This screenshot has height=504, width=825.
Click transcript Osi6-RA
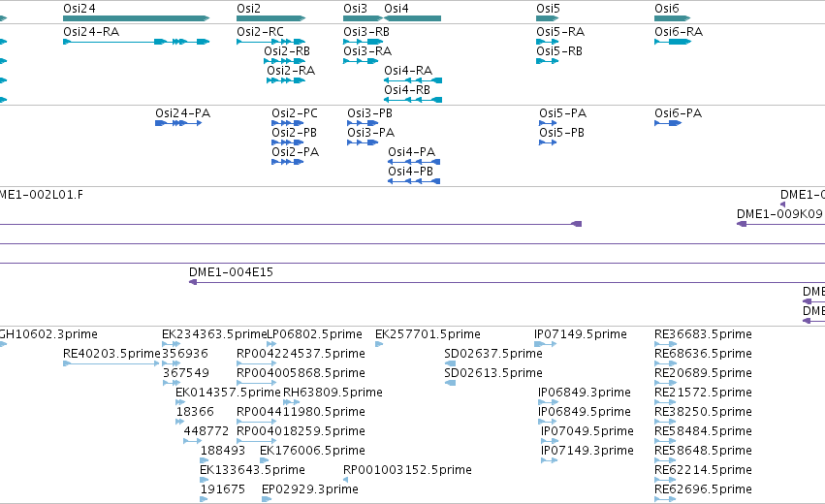coord(679,32)
